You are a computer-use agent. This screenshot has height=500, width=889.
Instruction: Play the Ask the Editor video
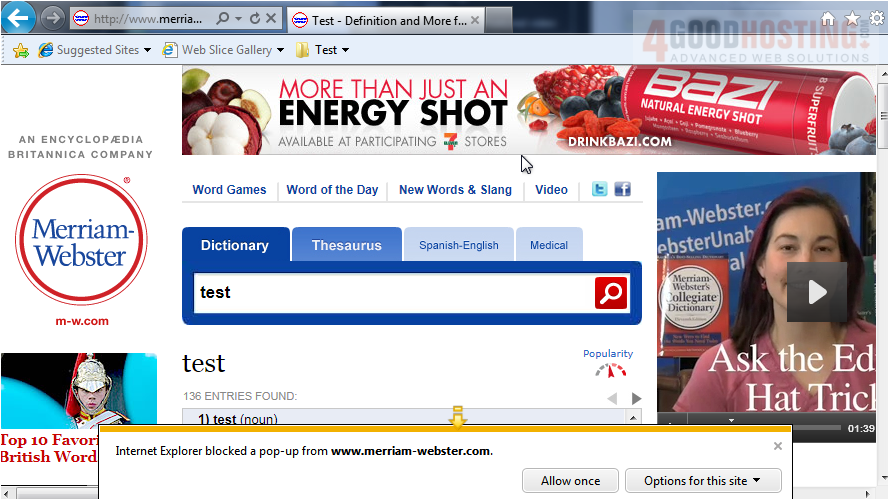click(x=816, y=291)
